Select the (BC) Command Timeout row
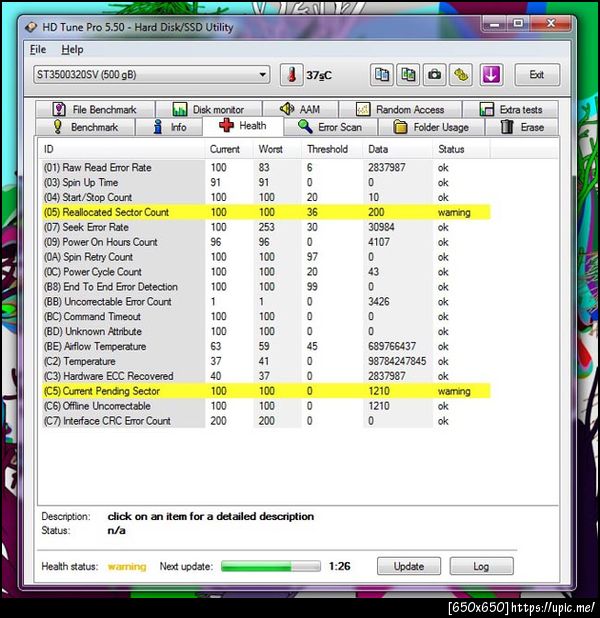 click(x=266, y=316)
